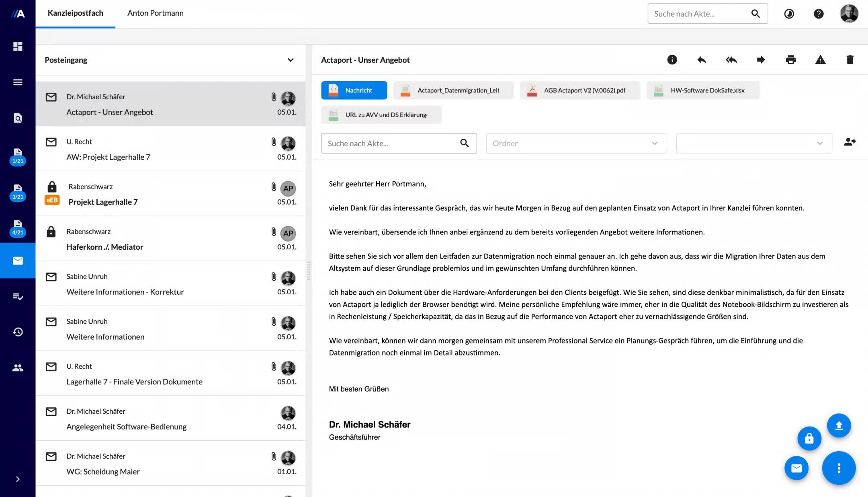This screenshot has width=868, height=497.
Task: Open the history clock icon in the sidebar
Action: [x=18, y=332]
